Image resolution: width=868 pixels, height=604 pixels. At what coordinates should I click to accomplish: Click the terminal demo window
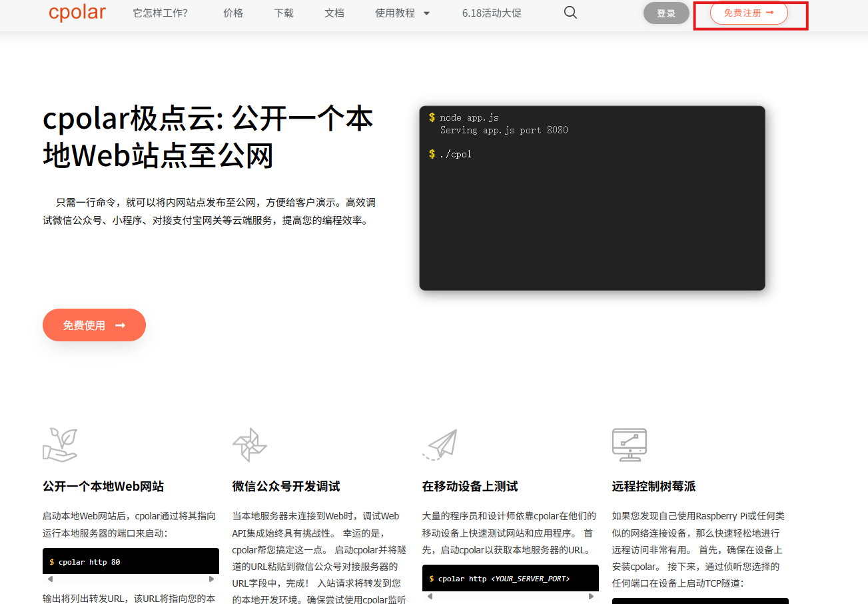pos(592,198)
